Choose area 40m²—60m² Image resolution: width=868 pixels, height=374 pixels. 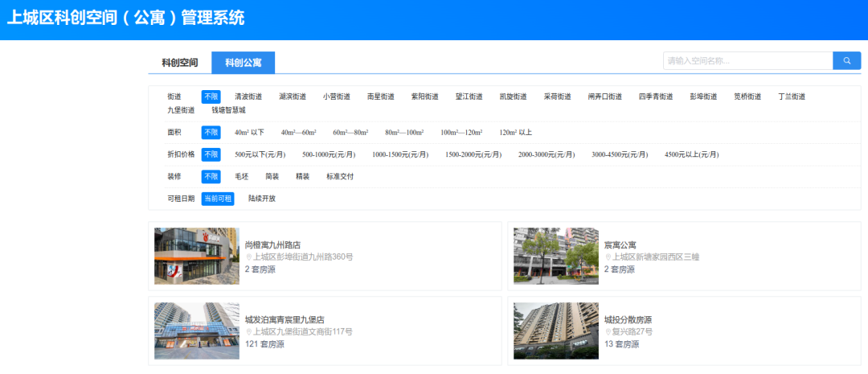pos(298,133)
